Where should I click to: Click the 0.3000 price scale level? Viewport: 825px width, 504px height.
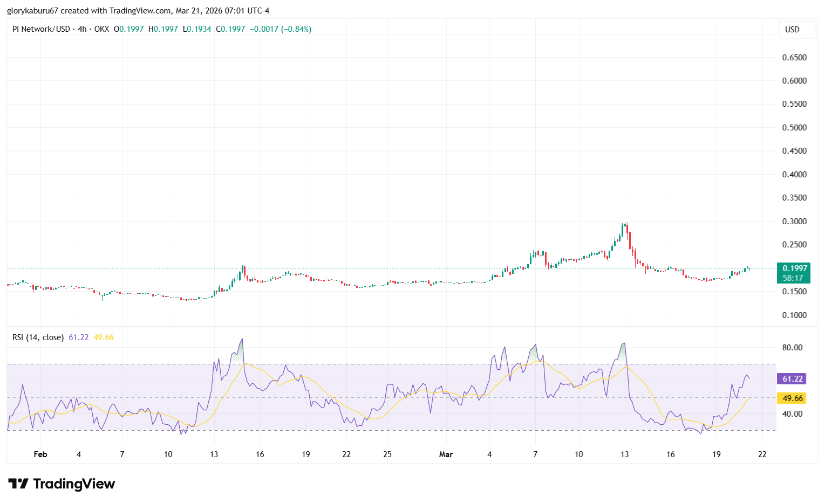pos(794,222)
